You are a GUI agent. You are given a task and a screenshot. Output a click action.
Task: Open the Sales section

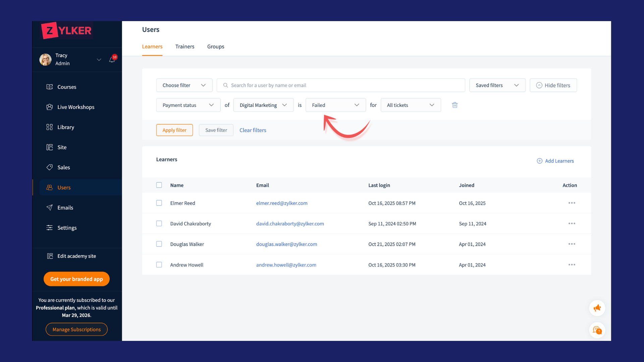(x=63, y=167)
